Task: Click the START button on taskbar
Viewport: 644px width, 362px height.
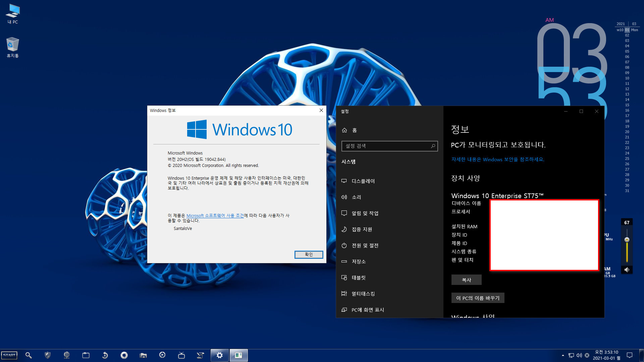Action: (9, 355)
